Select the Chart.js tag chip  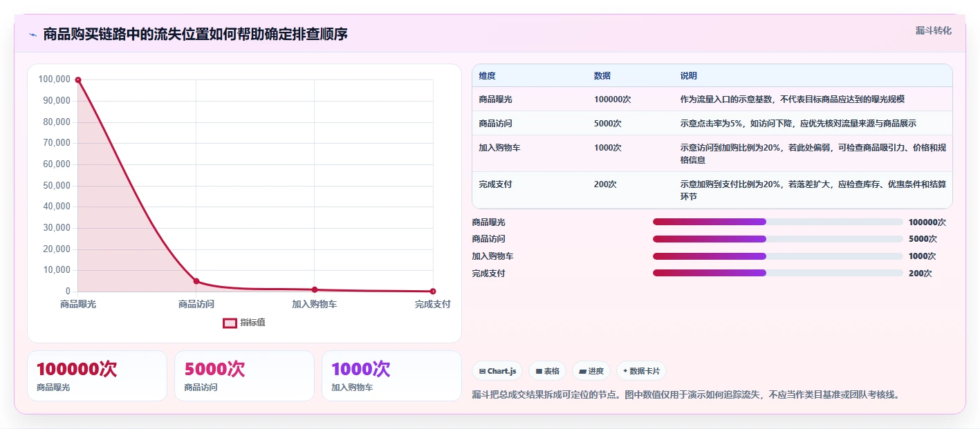[x=497, y=371]
